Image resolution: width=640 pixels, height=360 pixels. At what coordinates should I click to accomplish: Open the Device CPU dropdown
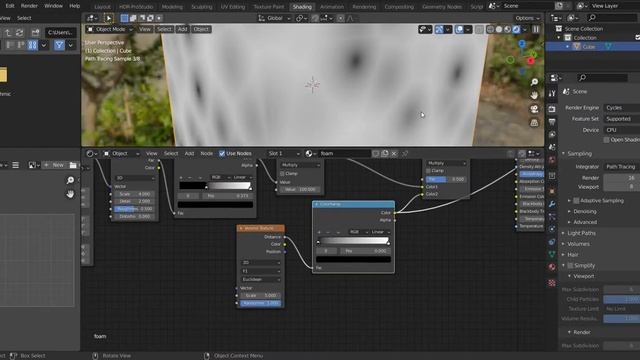[x=621, y=130]
